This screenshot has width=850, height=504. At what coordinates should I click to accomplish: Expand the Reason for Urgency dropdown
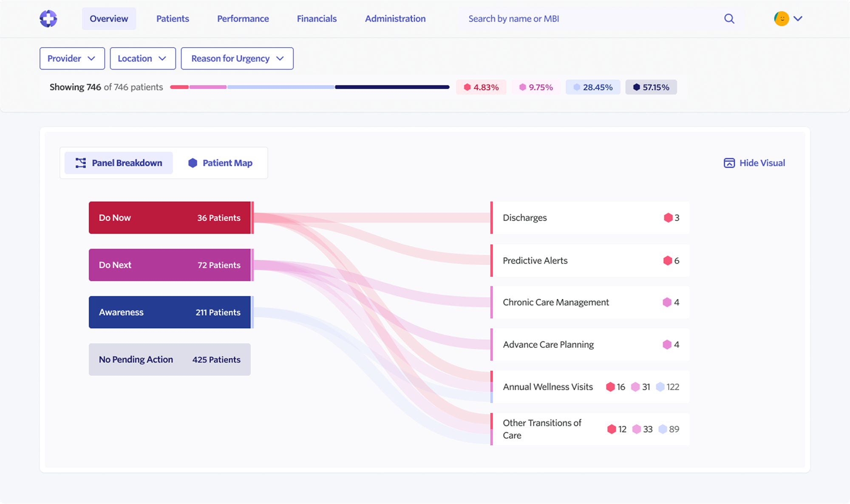tap(237, 59)
